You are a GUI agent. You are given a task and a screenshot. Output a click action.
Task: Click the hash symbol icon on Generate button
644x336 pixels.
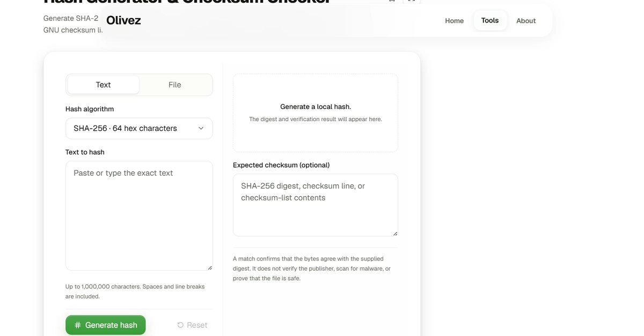click(x=78, y=325)
